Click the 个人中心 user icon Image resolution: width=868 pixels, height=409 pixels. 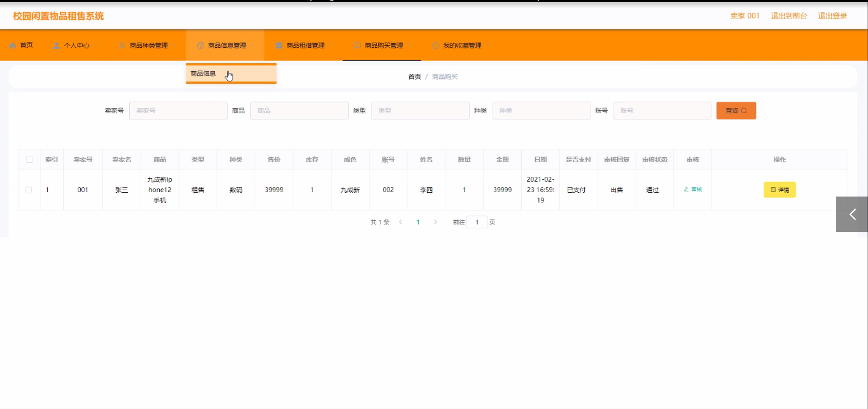(x=57, y=46)
